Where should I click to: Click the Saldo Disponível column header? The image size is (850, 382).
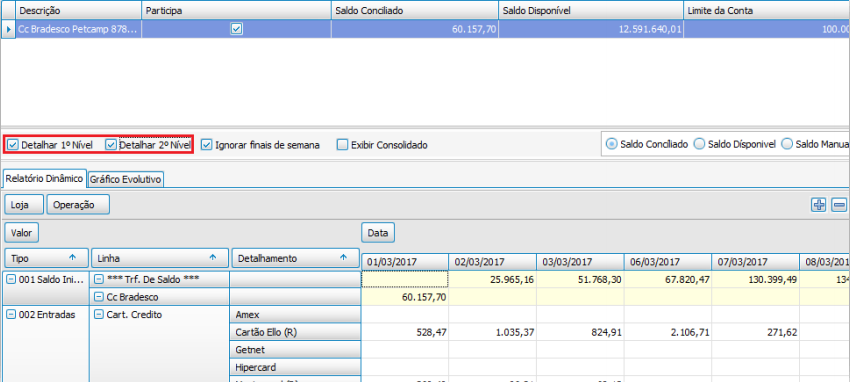[591, 11]
